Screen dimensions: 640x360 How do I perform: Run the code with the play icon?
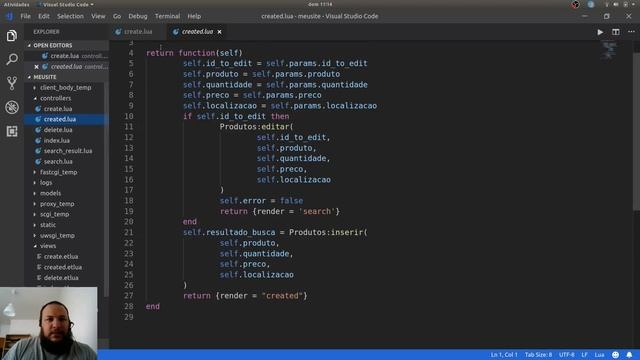coord(600,32)
